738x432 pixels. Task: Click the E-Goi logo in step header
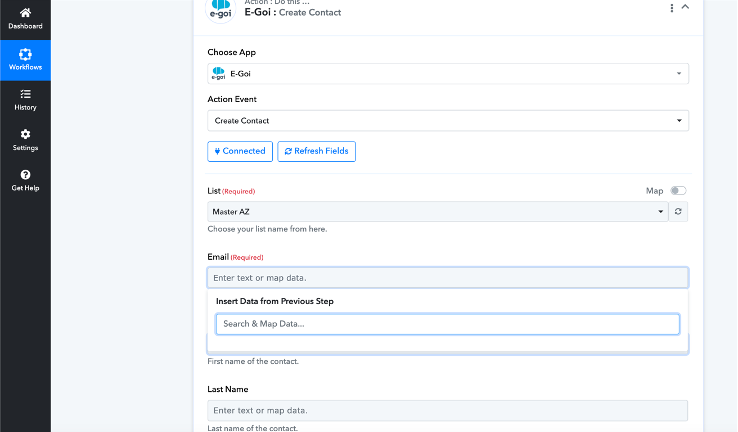click(221, 9)
